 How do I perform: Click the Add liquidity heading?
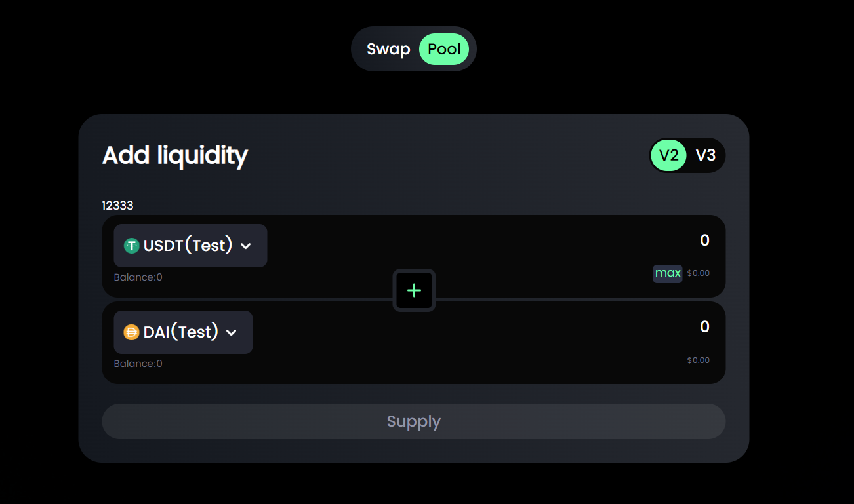(x=175, y=156)
